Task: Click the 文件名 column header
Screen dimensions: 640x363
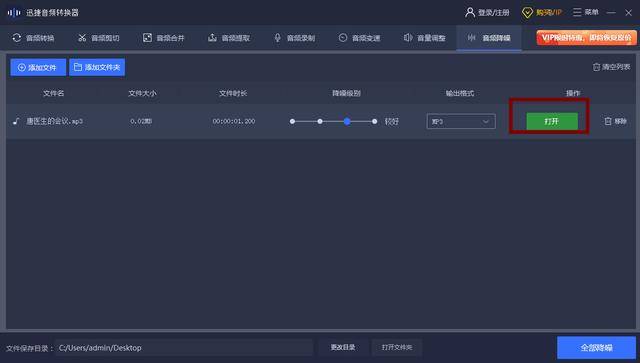Action: pyautogui.click(x=53, y=93)
